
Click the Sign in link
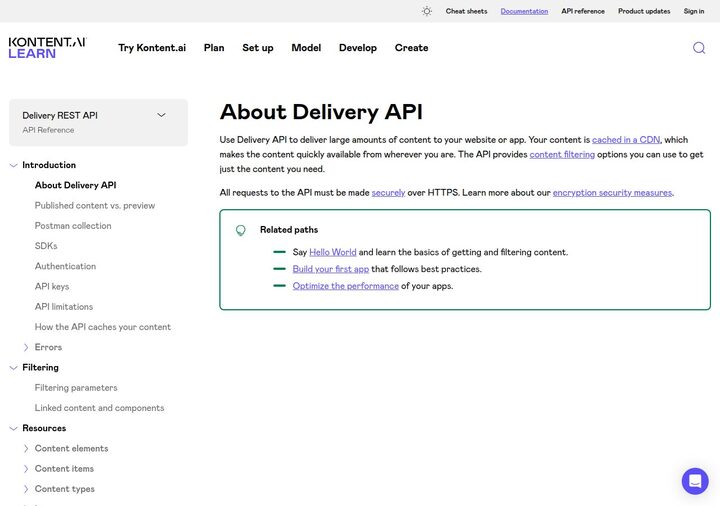point(693,11)
